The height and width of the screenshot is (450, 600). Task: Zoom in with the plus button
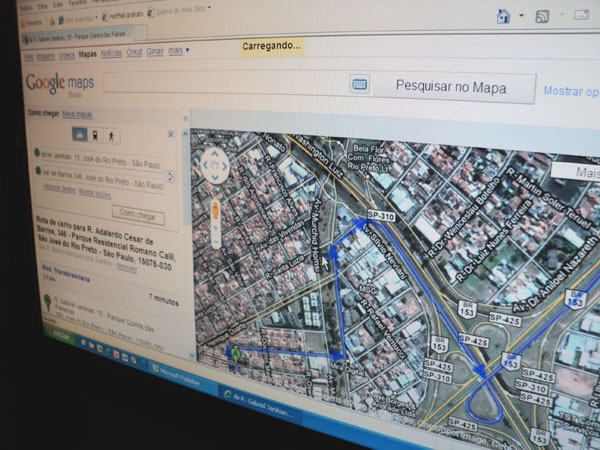click(x=215, y=228)
